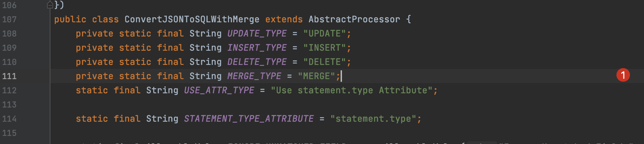Click the extends keyword on line 107
This screenshot has height=144, width=644.
click(284, 19)
